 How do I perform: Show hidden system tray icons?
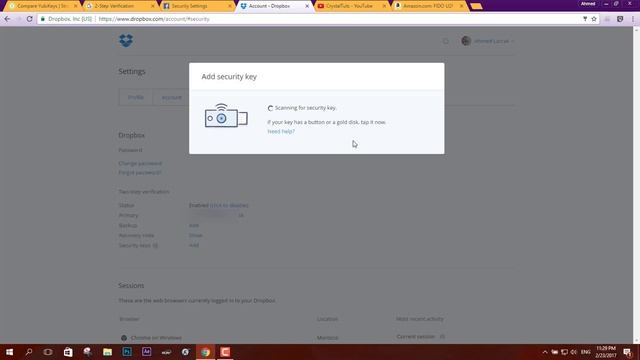[544, 352]
